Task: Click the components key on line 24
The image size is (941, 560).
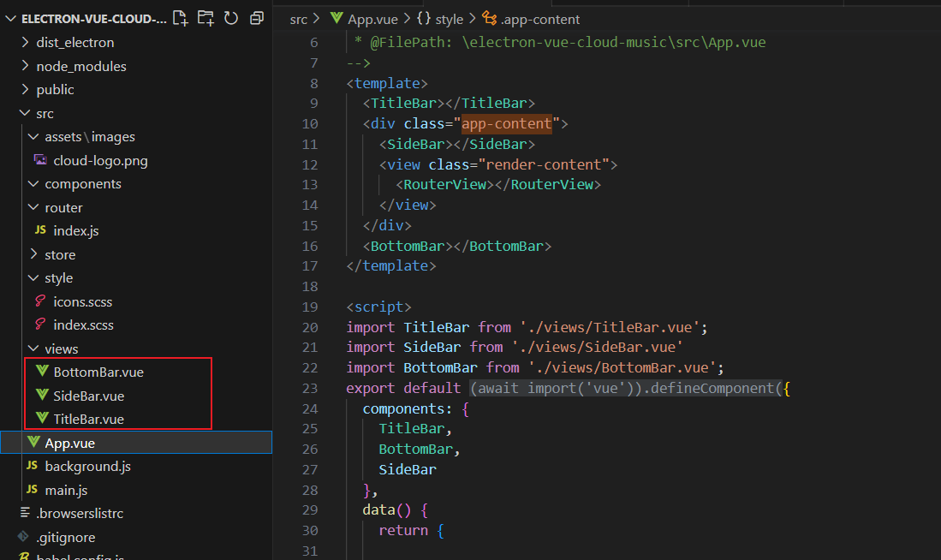Action: tap(403, 408)
